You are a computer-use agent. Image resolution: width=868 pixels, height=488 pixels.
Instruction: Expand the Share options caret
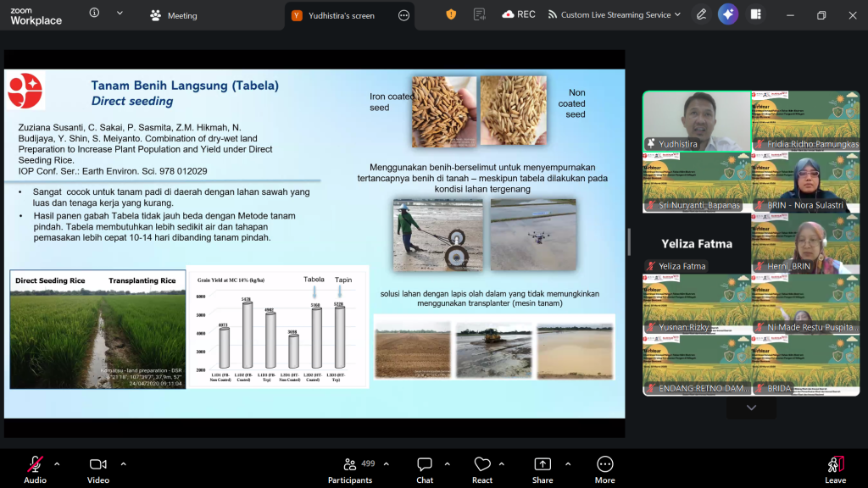(568, 464)
